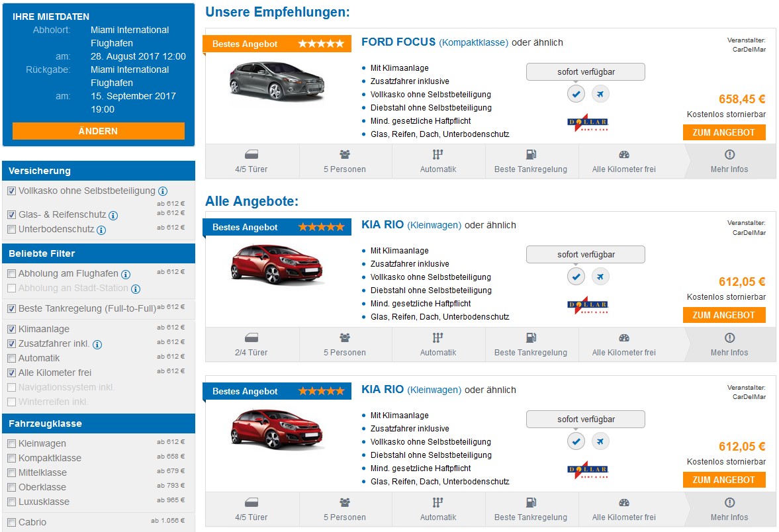Click info icon next to Vollkasko ohne Selbstbeteiligung
Viewport: 779px width, 532px height.
(162, 191)
